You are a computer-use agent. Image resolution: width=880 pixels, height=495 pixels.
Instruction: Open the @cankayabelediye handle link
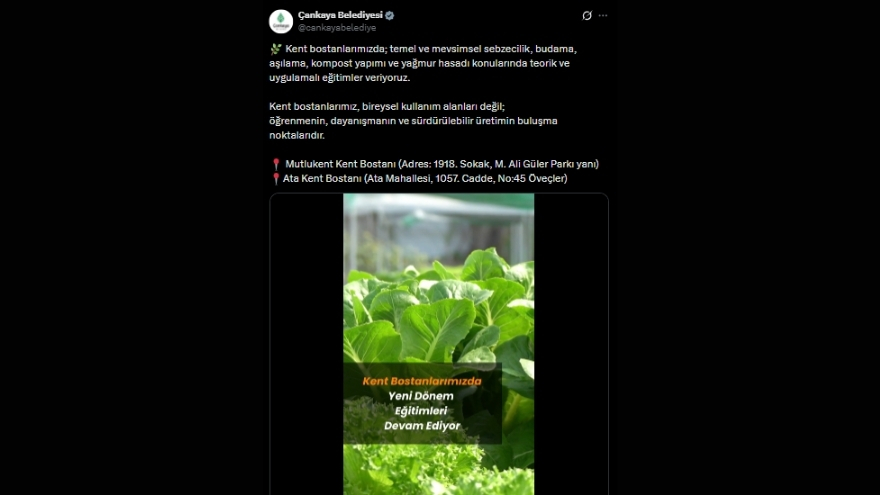point(337,28)
